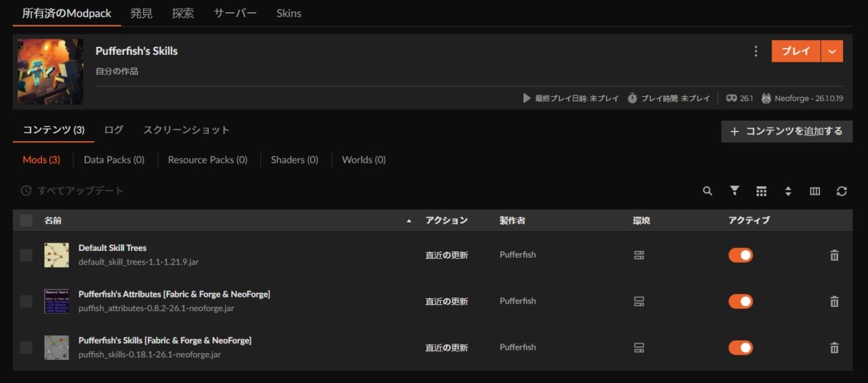868x383 pixels.
Task: Select the Shaders (0) tab
Action: 294,160
